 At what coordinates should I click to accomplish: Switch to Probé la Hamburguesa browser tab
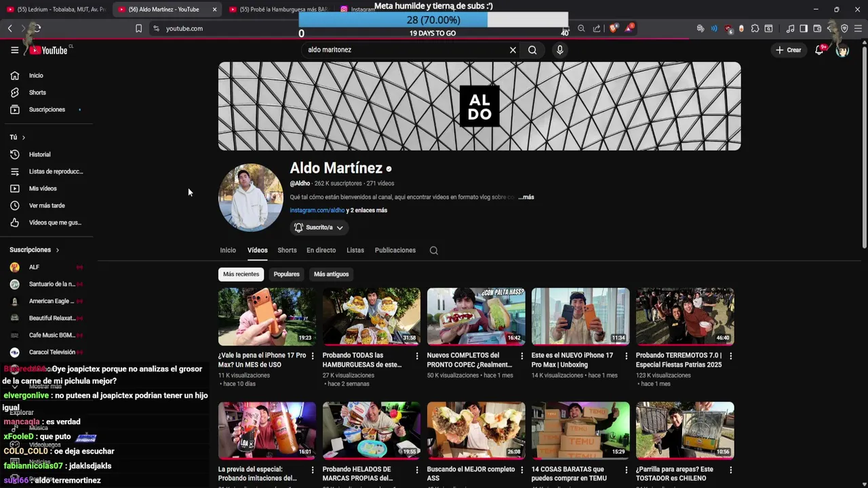(x=278, y=9)
